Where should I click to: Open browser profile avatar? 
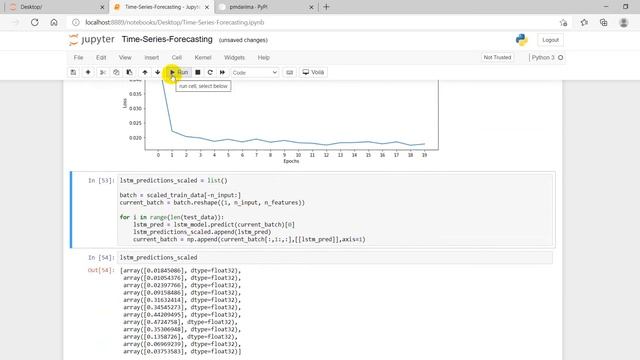coord(624,23)
